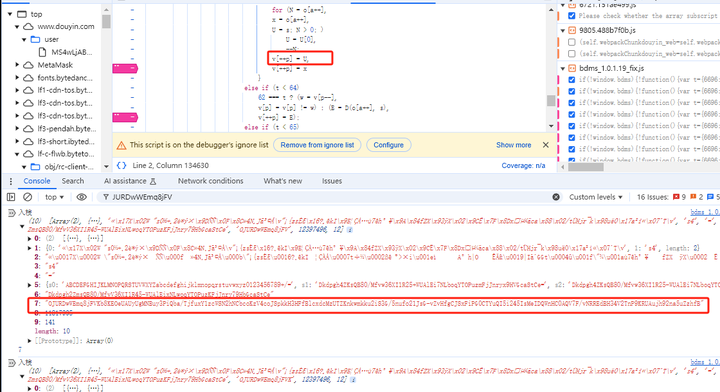
Task: Open the What's new tab
Action: click(282, 181)
